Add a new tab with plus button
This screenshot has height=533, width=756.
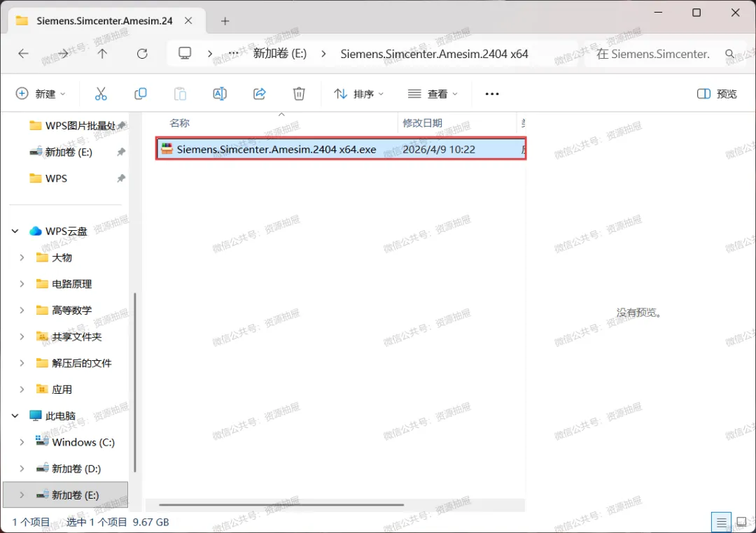(225, 21)
